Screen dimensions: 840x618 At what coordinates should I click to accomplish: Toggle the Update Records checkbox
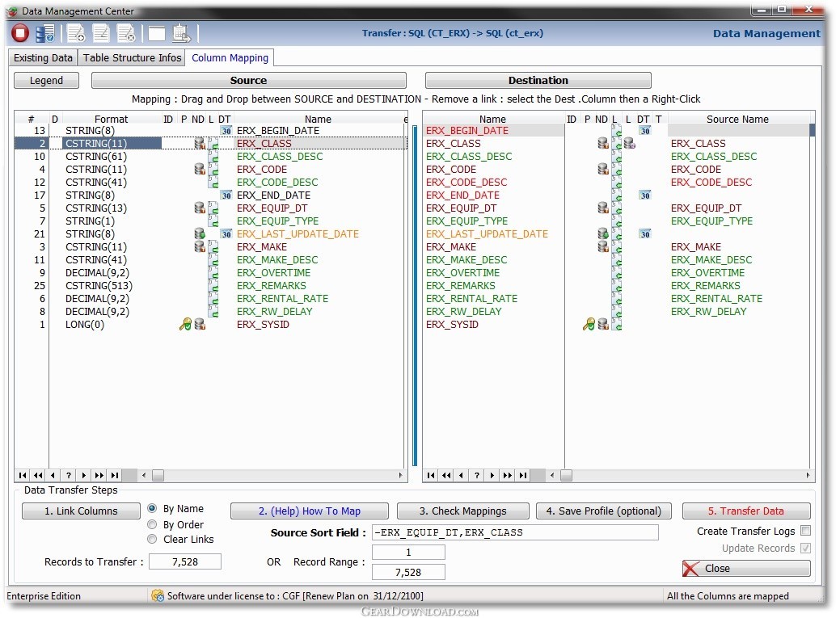point(805,548)
